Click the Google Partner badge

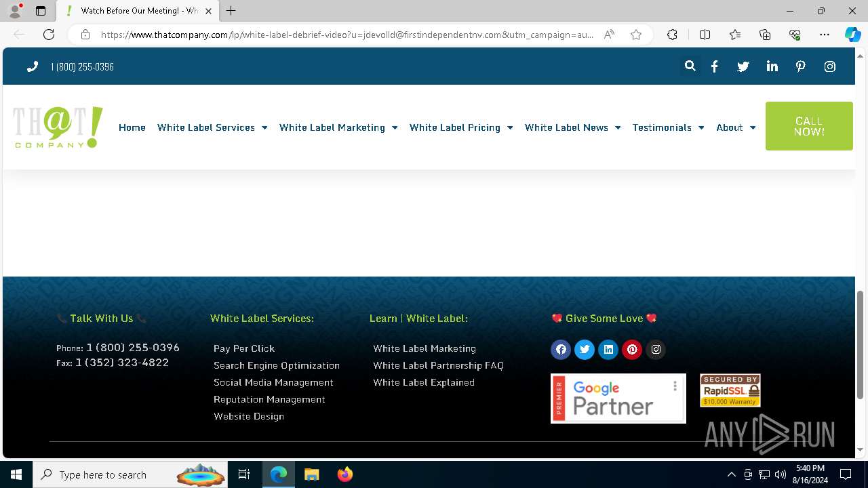(618, 399)
